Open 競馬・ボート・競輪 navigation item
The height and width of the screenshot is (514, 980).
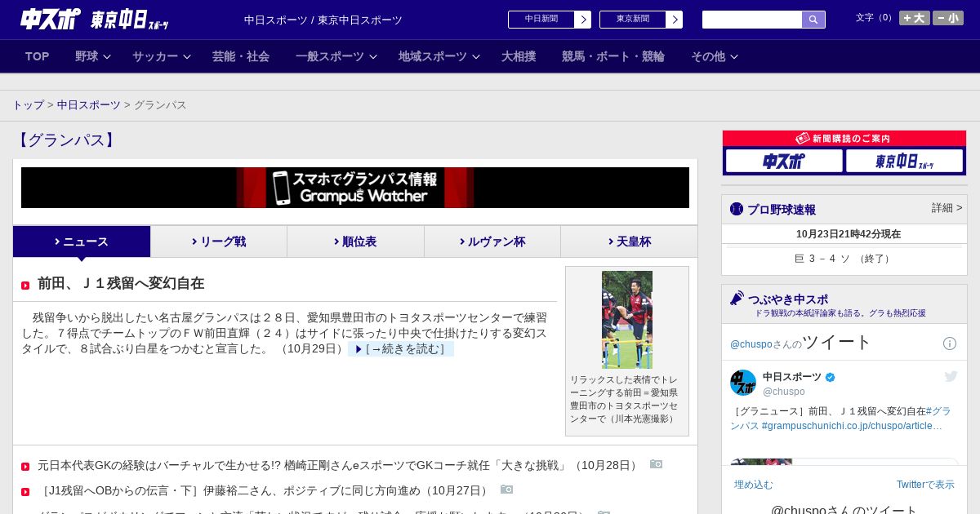coord(613,56)
